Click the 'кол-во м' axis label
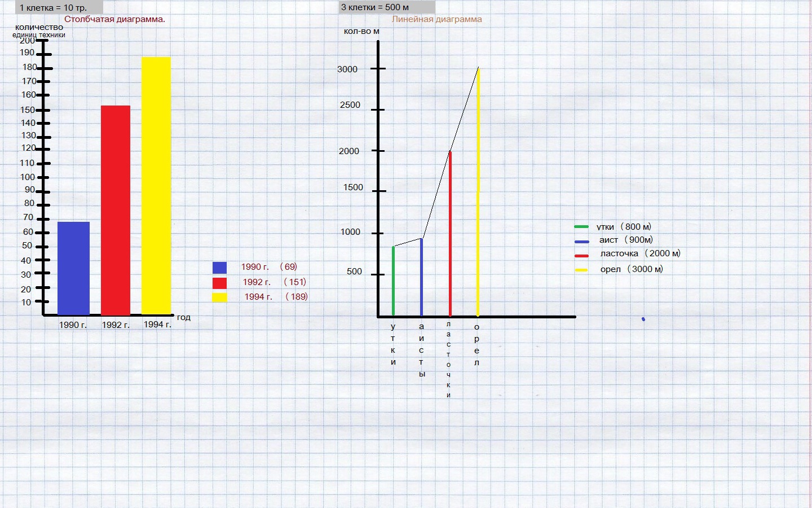 361,31
